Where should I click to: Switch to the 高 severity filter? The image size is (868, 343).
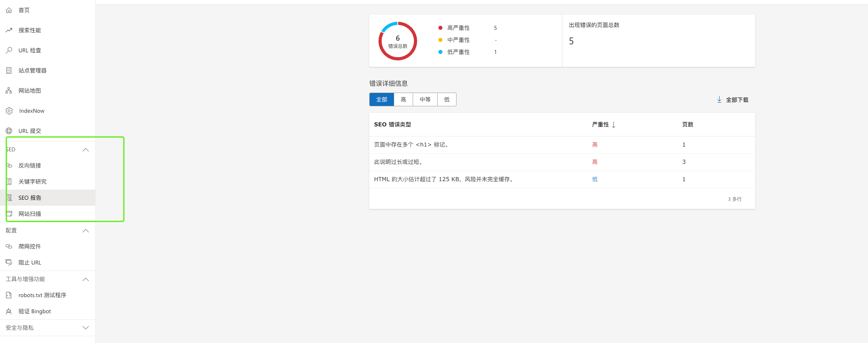(x=403, y=99)
